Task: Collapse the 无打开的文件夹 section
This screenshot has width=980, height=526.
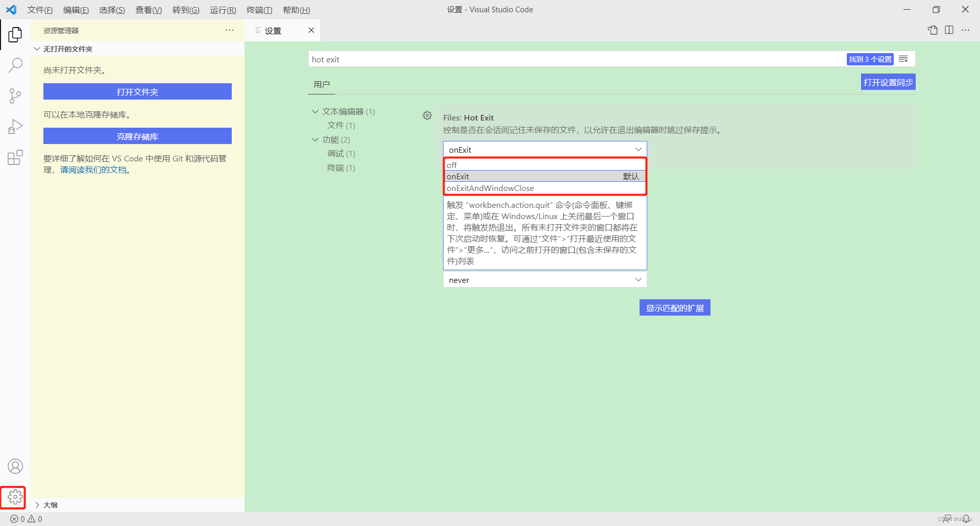Action: pos(138,49)
